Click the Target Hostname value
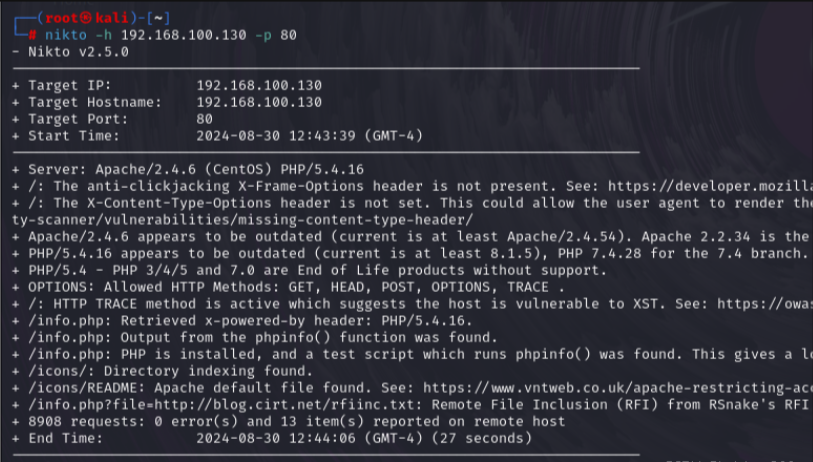 (x=259, y=102)
